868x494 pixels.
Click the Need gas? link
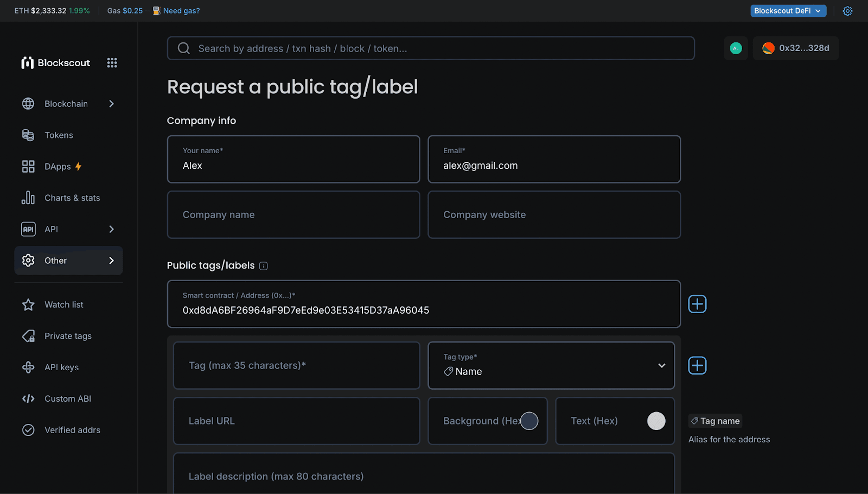[x=181, y=10]
